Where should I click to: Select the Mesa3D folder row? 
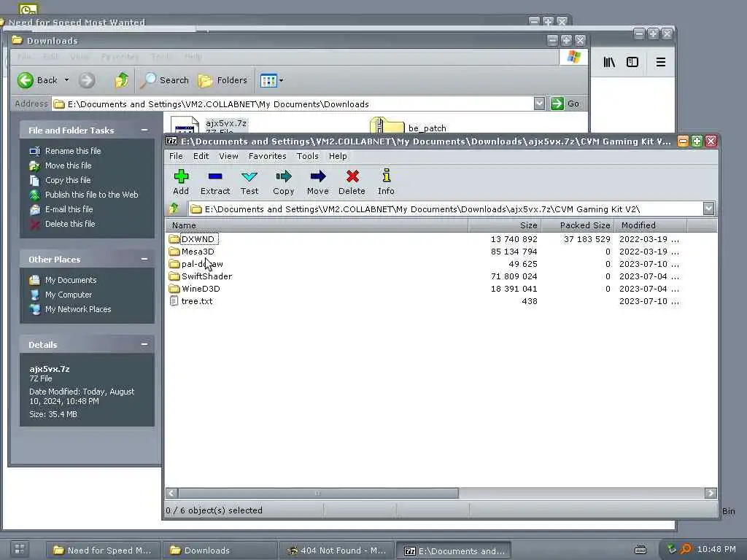coord(198,252)
